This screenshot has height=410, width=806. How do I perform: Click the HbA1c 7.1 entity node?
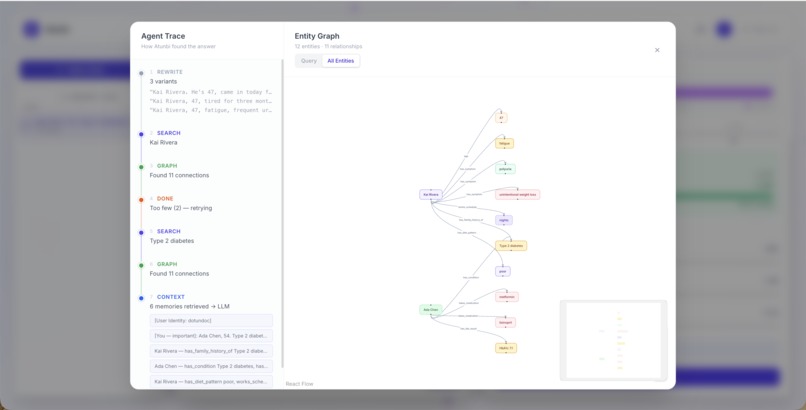(506, 348)
